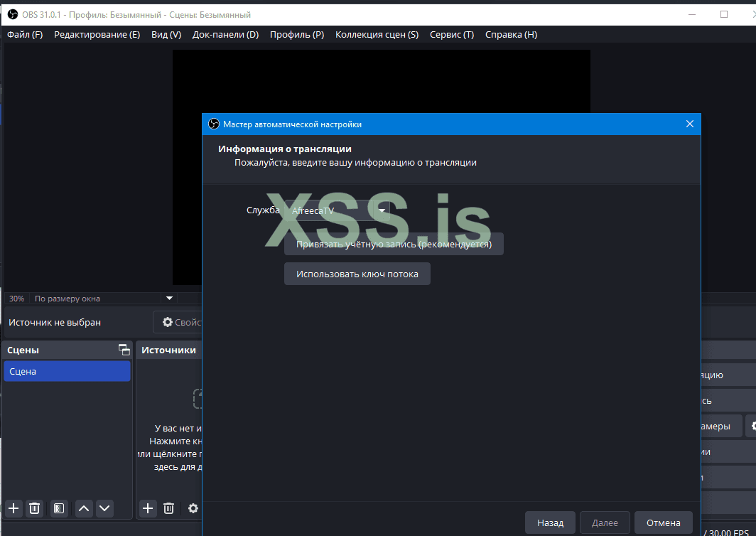Click the Сцены panel header

pyautogui.click(x=67, y=350)
